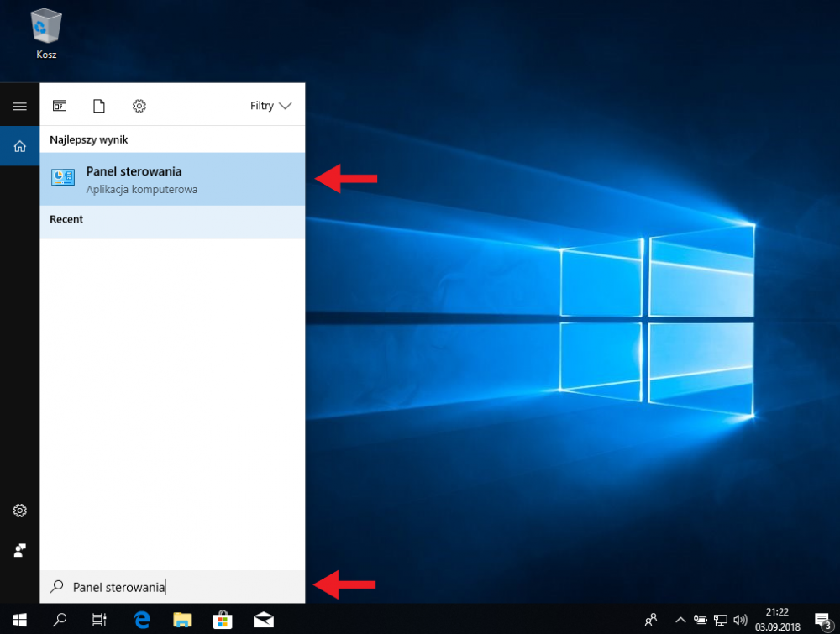Click the battery power tray icon
The image size is (840, 634).
click(x=701, y=620)
